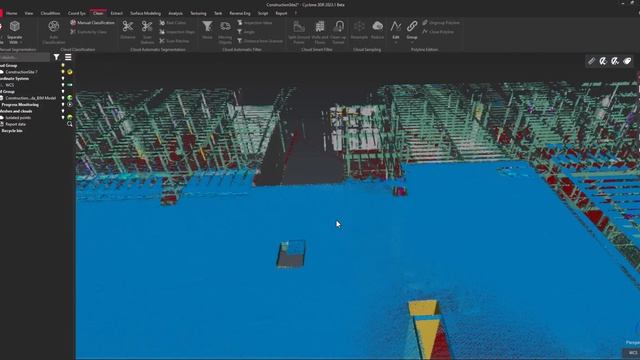Click the tree filter funnel icon
This screenshot has height=360, width=640.
click(56, 57)
